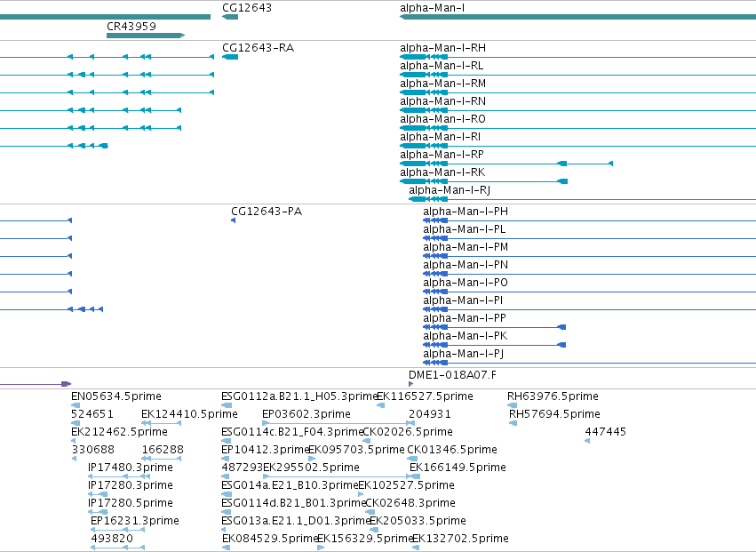Select the alpha-Man-I-PH protein label

(x=466, y=212)
